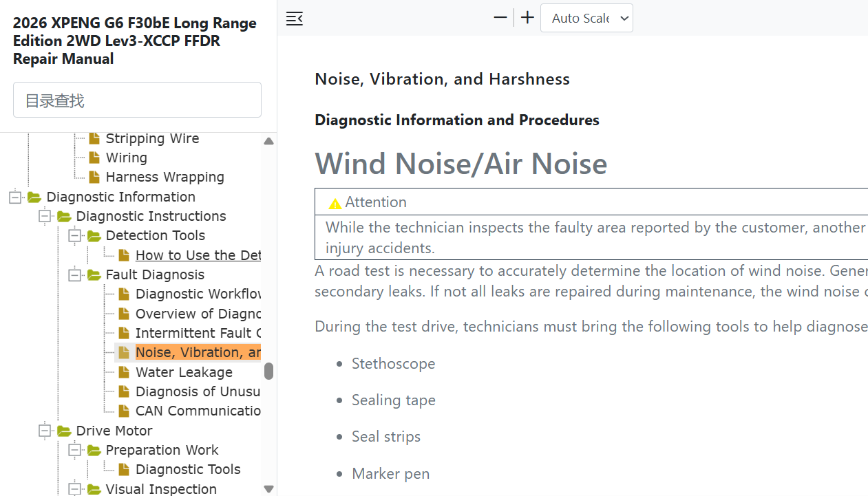Click the tree scrollbar up arrow
The image size is (868, 496).
(268, 141)
